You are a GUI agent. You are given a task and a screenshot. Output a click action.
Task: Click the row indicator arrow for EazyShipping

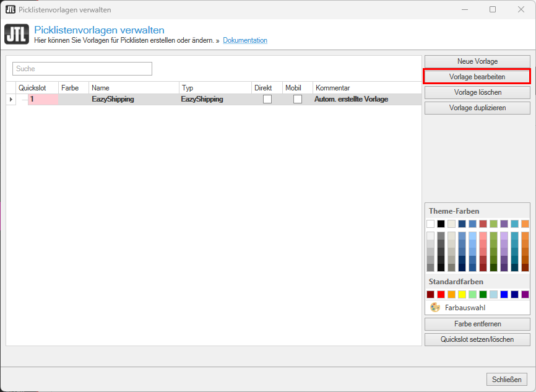coord(11,99)
